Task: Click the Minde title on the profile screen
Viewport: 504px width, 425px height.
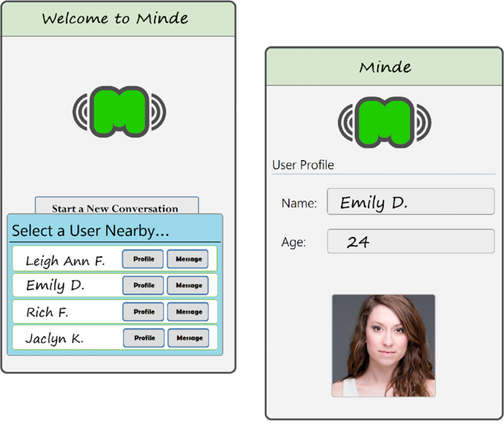Action: point(385,67)
